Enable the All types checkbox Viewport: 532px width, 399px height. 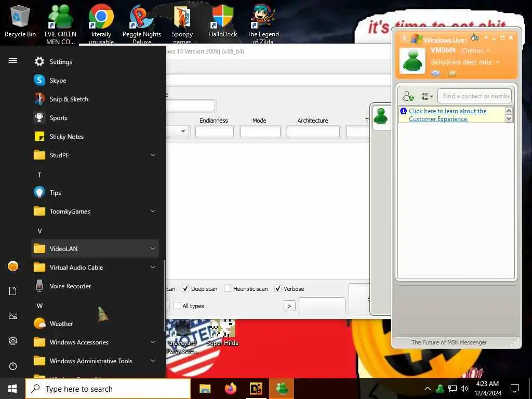pos(177,305)
